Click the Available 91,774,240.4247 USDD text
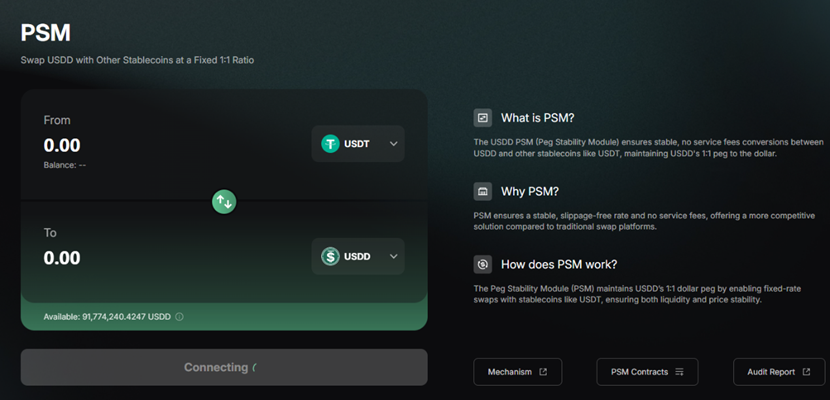 107,317
